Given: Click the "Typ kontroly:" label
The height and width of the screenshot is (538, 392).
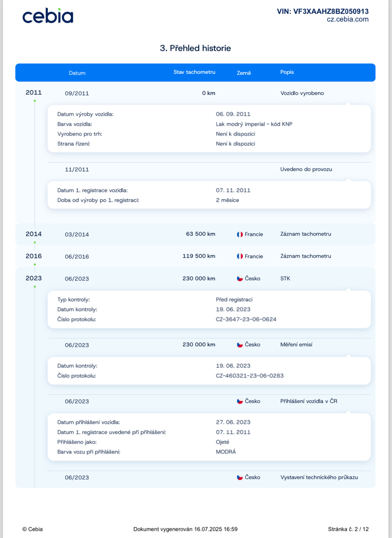Looking at the screenshot, I should coord(74,300).
